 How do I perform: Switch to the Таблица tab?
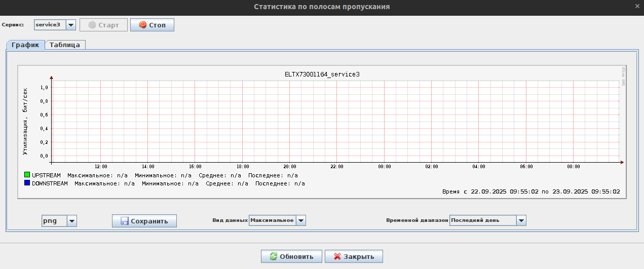pos(65,45)
